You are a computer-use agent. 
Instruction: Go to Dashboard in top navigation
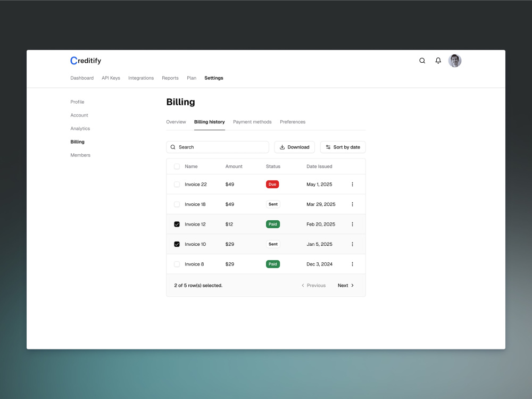coord(82,78)
